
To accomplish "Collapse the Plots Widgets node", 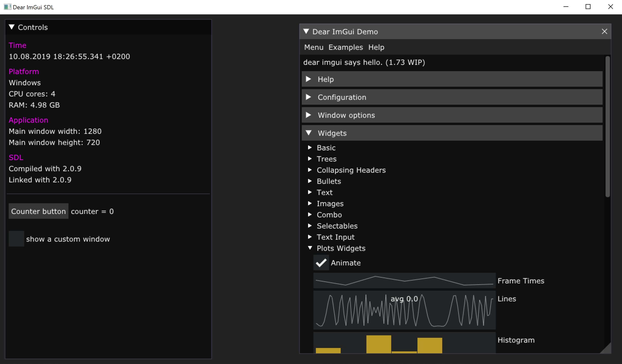I will coord(310,248).
